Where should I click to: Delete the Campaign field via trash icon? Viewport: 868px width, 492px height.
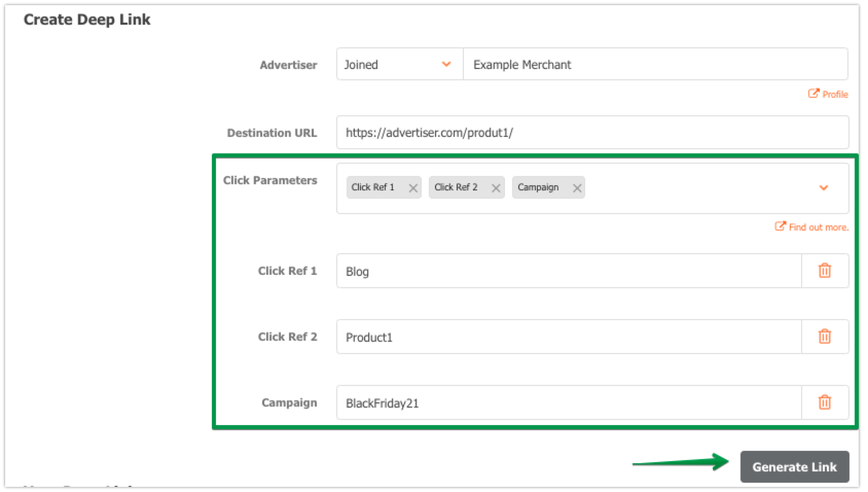[824, 402]
